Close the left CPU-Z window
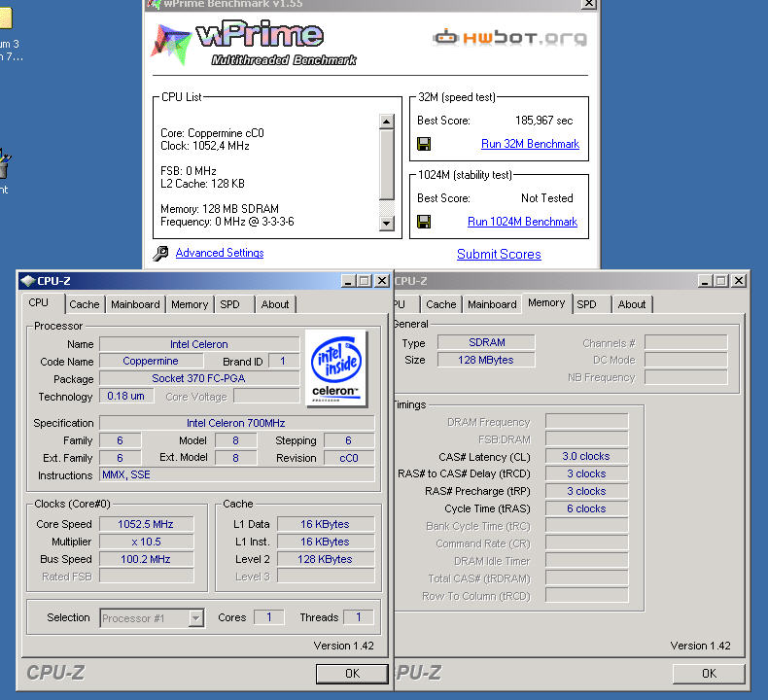 click(381, 281)
